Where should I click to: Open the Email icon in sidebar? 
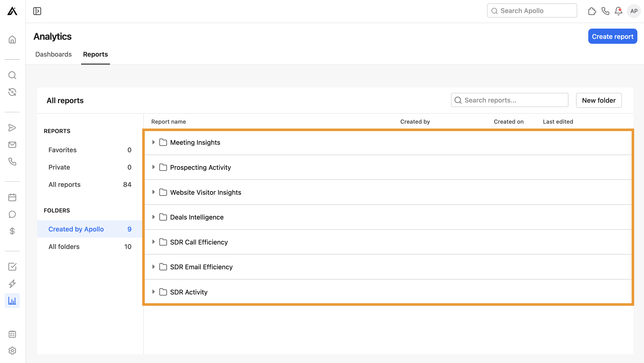[12, 145]
